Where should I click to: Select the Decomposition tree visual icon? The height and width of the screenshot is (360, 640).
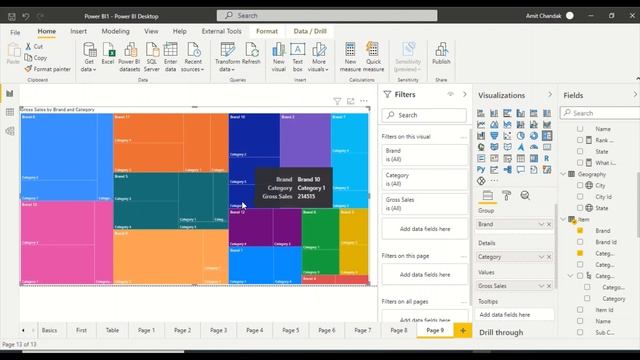pos(507,169)
